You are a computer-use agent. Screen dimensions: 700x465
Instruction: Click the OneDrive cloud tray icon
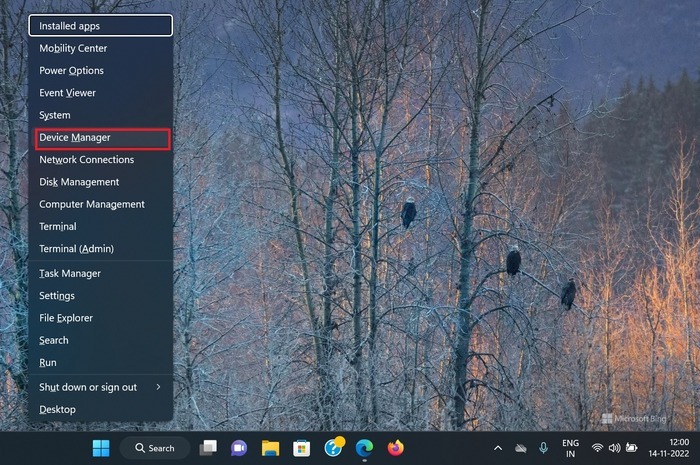tap(521, 448)
